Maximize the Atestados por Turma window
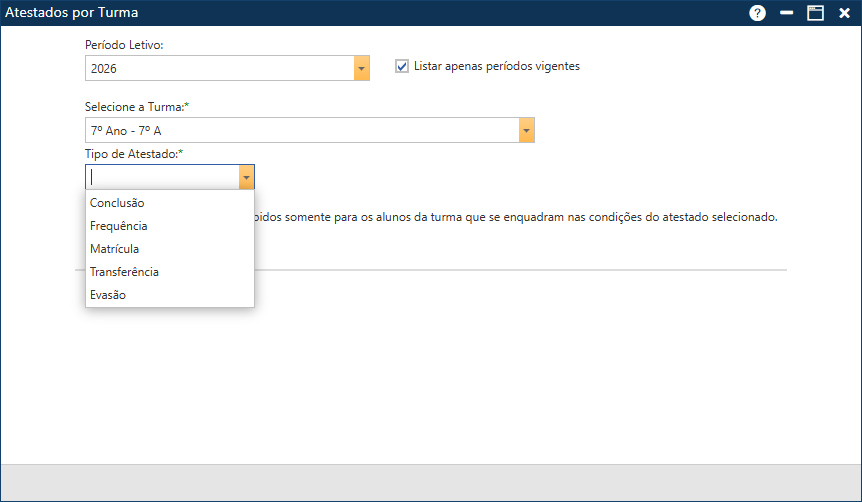The height and width of the screenshot is (502, 862). point(816,13)
